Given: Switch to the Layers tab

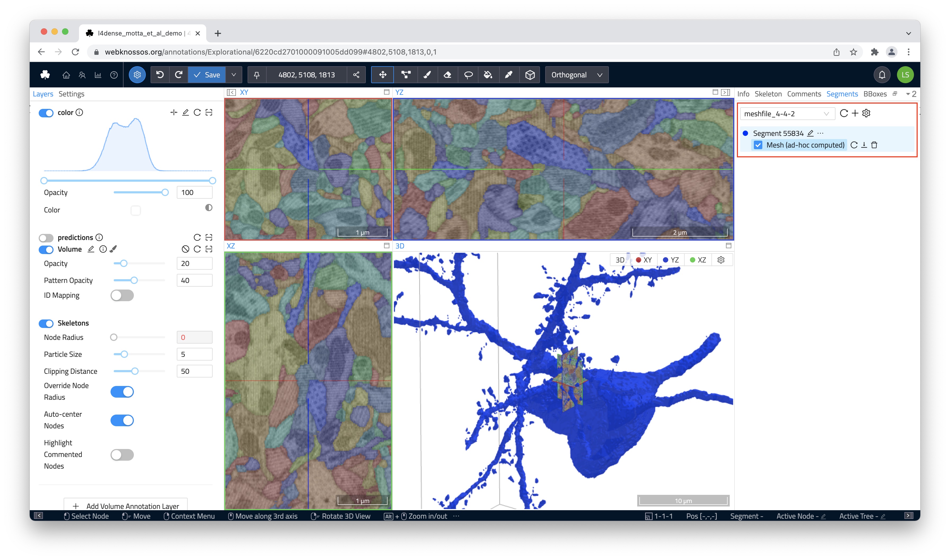Looking at the screenshot, I should (43, 94).
